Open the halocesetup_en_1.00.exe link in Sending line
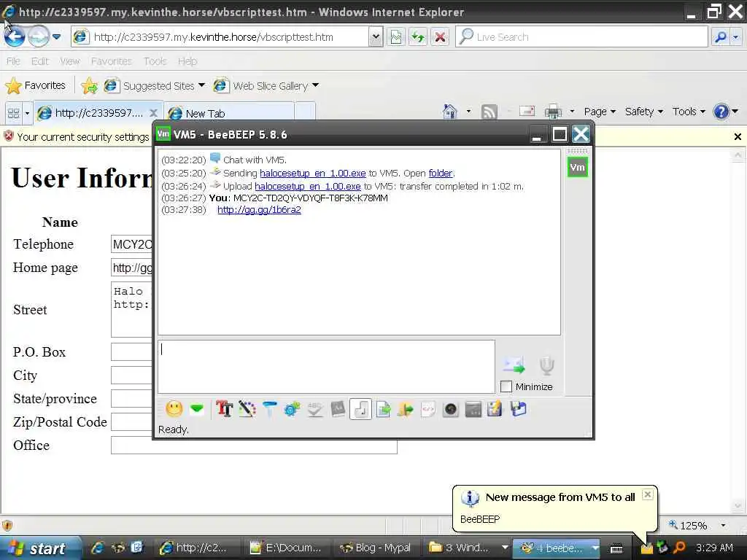747x560 pixels. [x=312, y=173]
